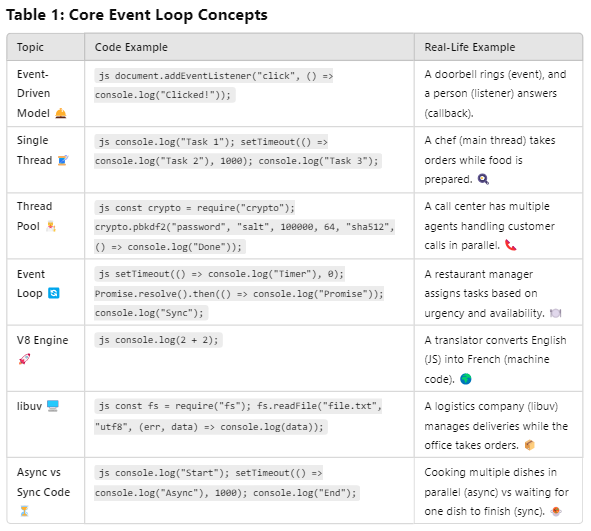Click the globe emoji after 'code).'
This screenshot has width=591, height=531.
(466, 379)
